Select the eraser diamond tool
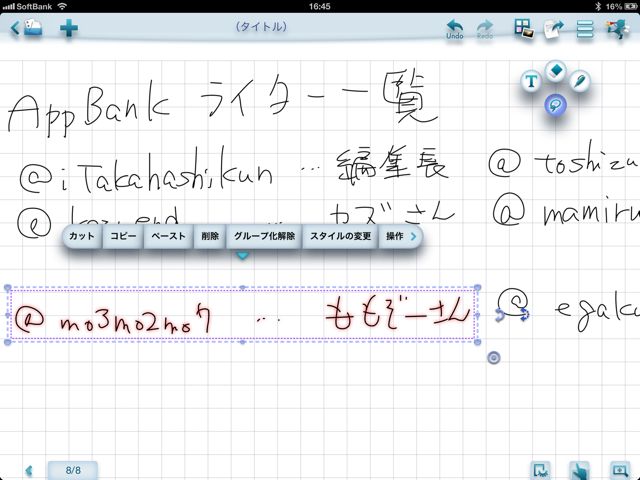Viewport: 640px width, 480px height. click(556, 71)
